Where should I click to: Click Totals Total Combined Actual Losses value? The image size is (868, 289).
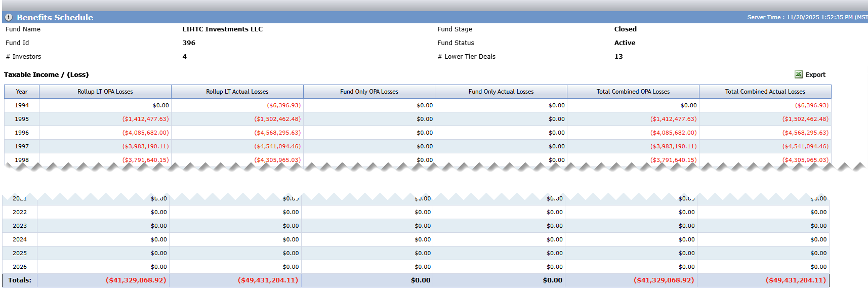[796, 280]
